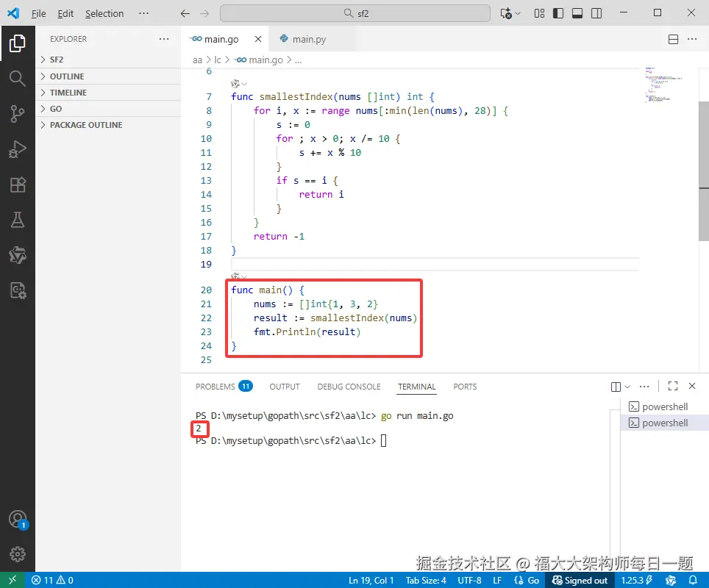Screen dimensions: 709x588
Task: Open the Search view in activity bar
Action: click(x=17, y=78)
